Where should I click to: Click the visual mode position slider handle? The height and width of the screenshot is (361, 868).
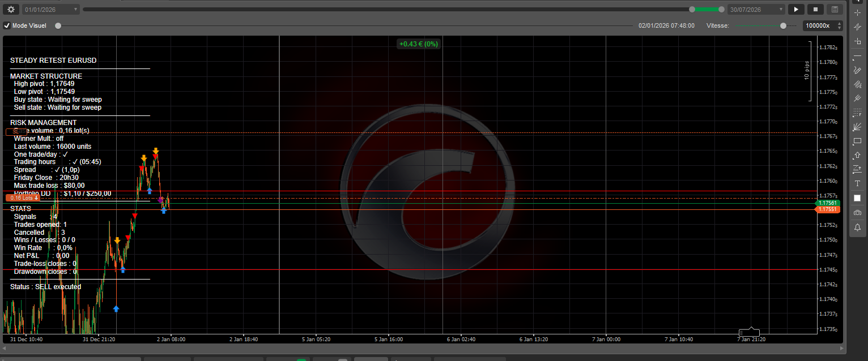58,25
